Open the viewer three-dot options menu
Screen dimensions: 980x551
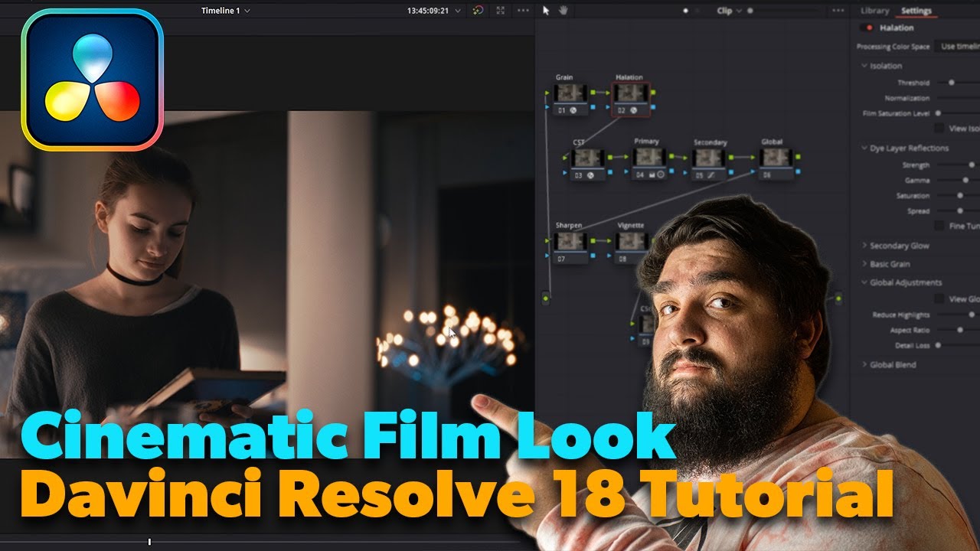tap(523, 10)
